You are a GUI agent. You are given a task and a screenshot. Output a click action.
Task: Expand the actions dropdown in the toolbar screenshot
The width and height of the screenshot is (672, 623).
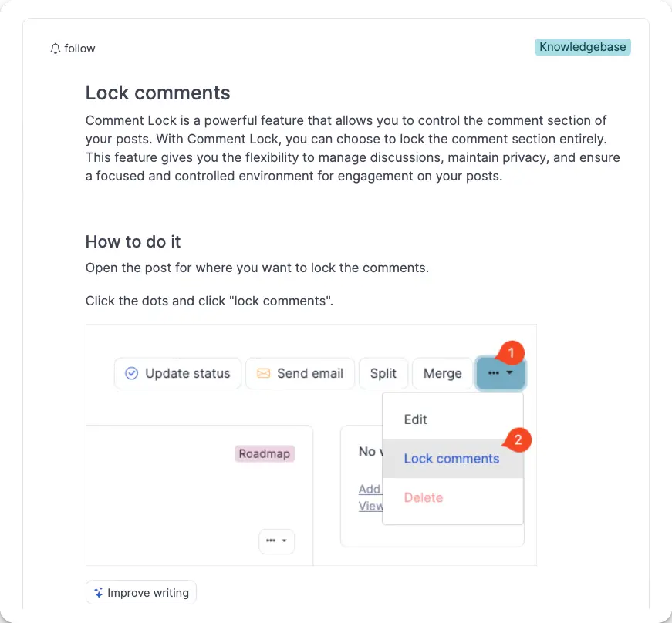[501, 373]
